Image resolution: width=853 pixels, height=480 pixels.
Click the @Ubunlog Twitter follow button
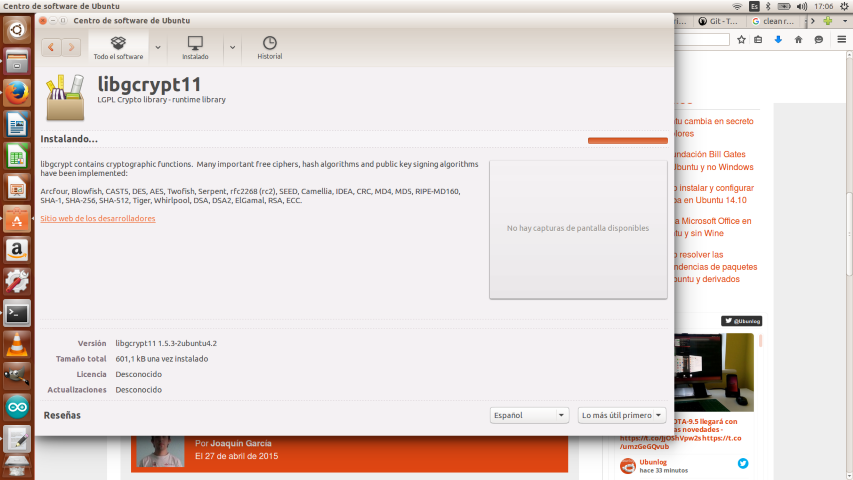pos(741,321)
